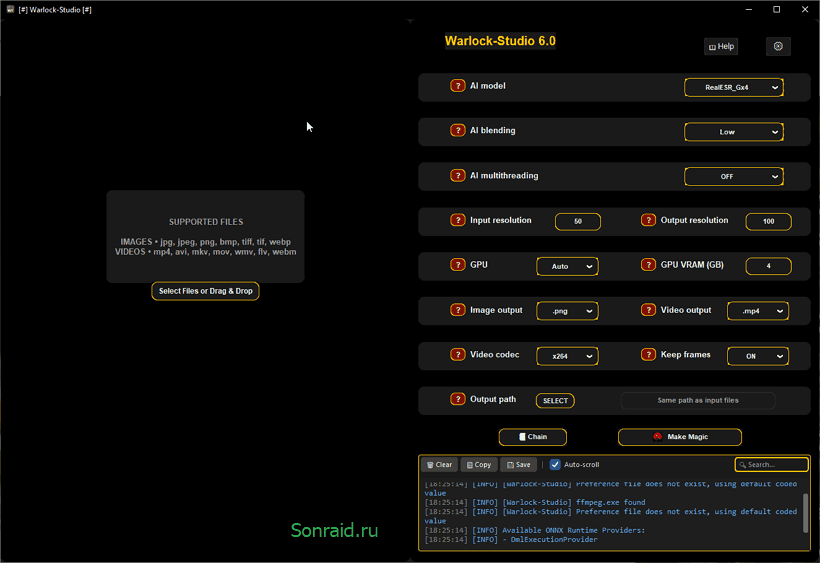Click the GPU VRAM field showing 4

pyautogui.click(x=768, y=266)
